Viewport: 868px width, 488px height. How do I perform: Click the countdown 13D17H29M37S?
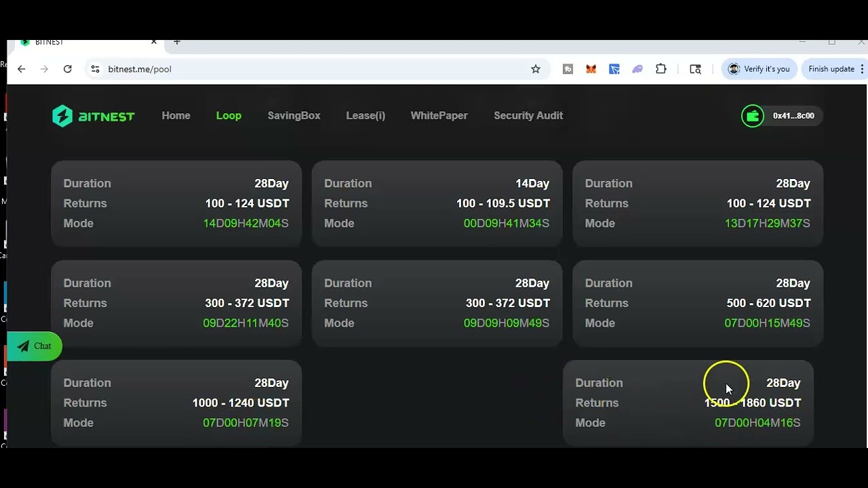[x=768, y=224]
